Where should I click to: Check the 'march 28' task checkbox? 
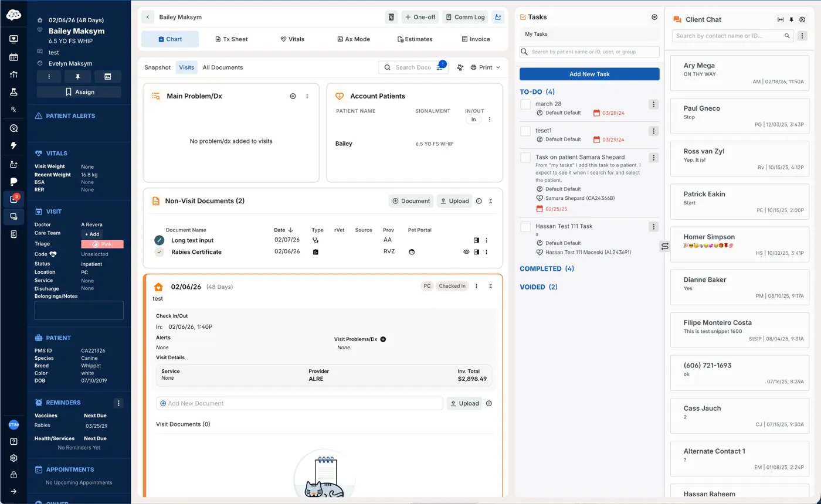525,104
